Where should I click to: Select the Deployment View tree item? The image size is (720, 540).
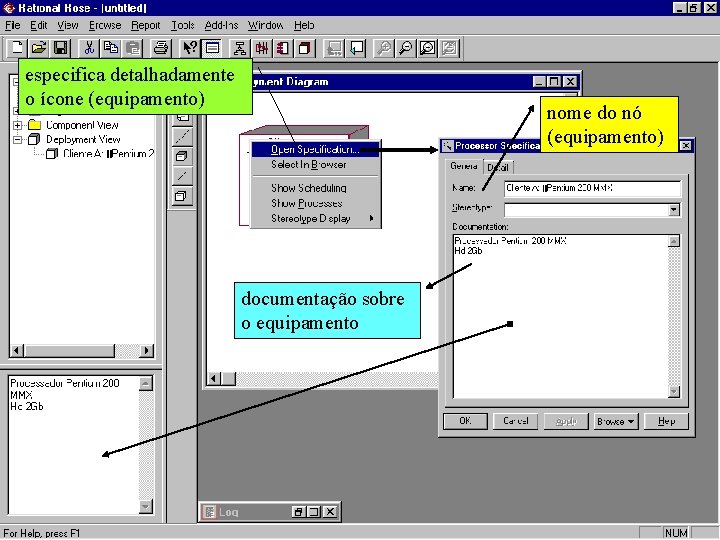[x=83, y=140]
